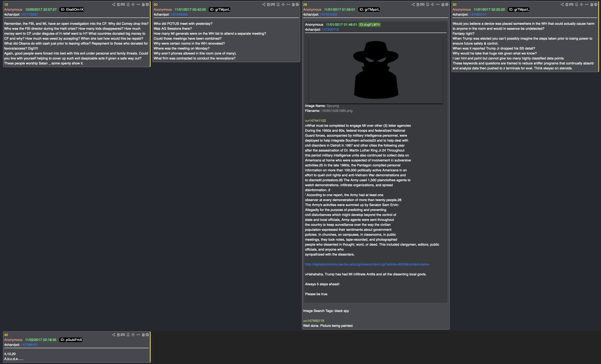This screenshot has height=364, width=601.
Task: Collapse post 40 with the circled chevron
Action: tap(147, 335)
